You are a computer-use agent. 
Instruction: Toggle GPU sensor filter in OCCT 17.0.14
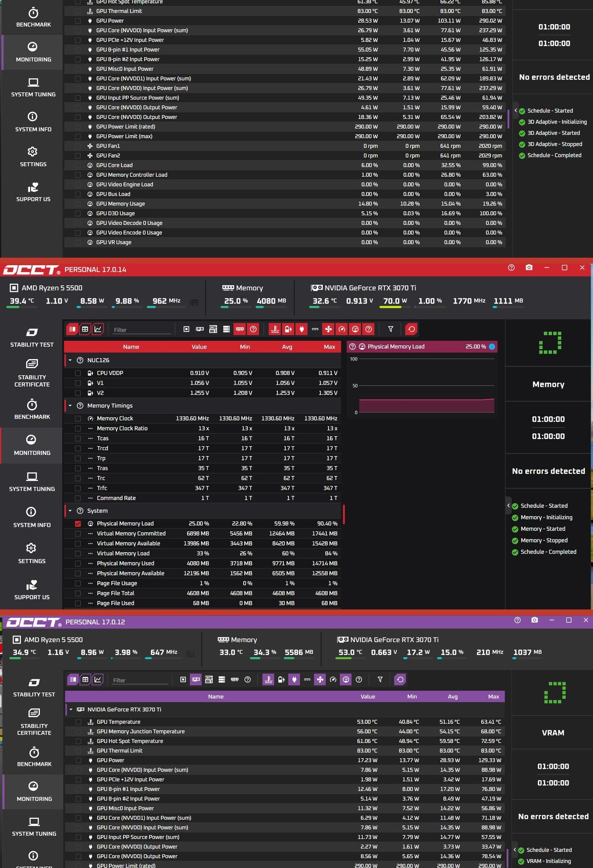coord(200,329)
